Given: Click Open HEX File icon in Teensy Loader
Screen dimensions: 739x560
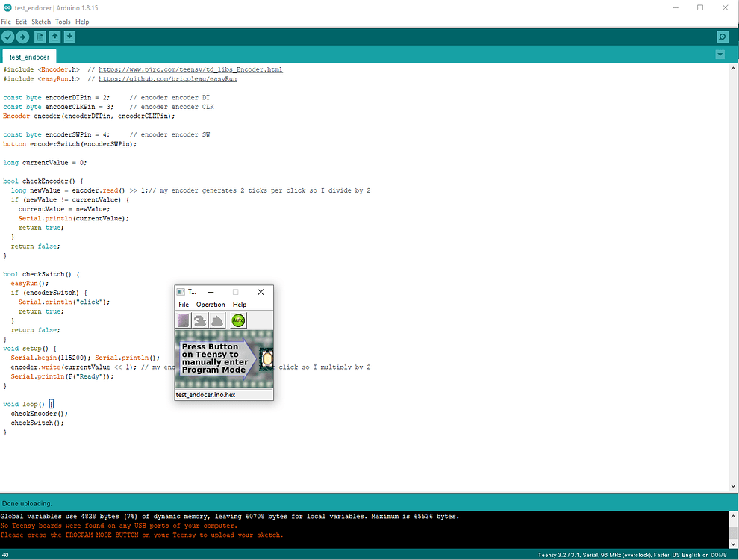Looking at the screenshot, I should click(183, 320).
